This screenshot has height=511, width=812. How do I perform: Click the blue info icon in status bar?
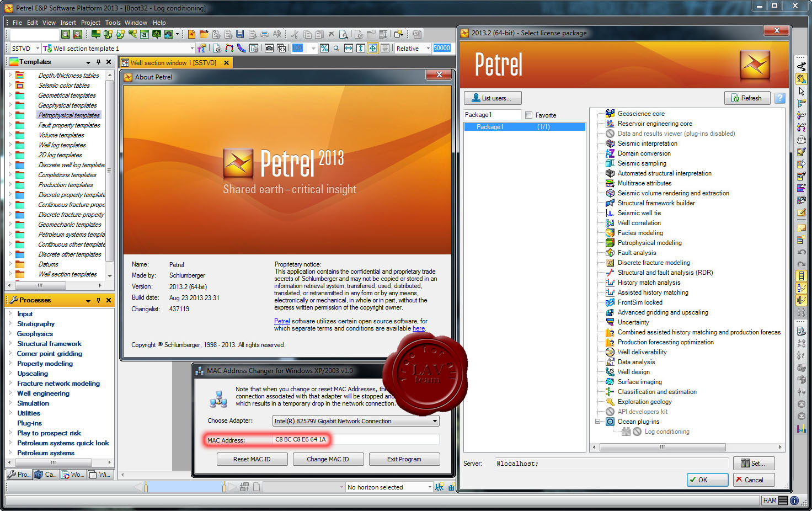[794, 501]
